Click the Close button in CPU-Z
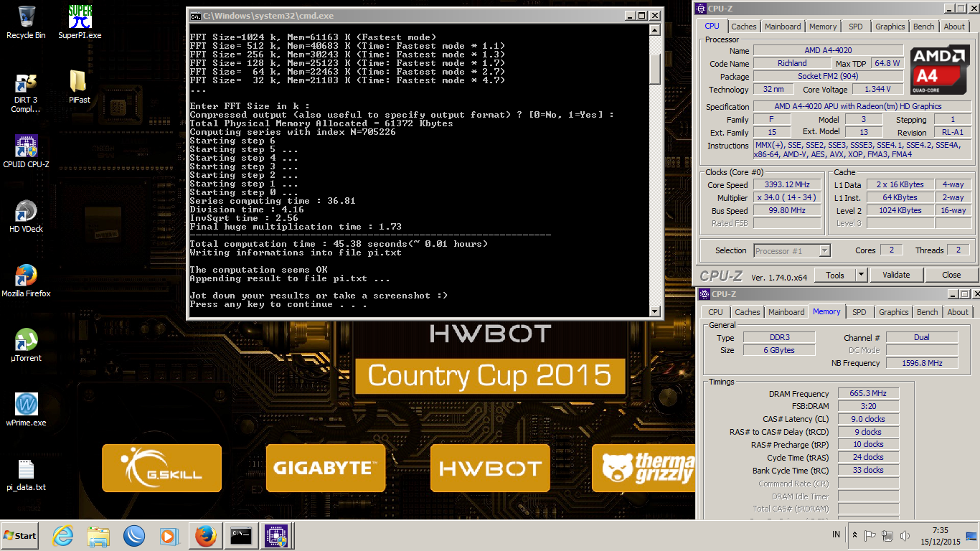 (x=951, y=275)
